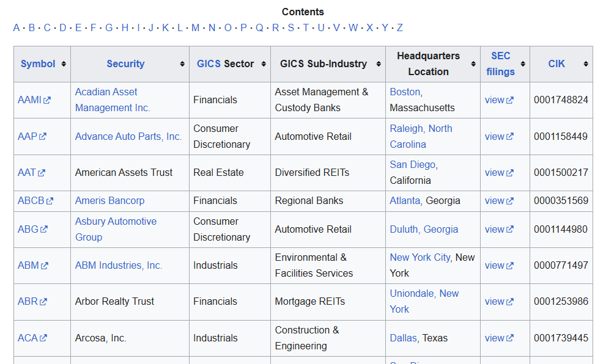Click GICS Sector sort arrows icon
Image resolution: width=606 pixels, height=364 pixels.
click(264, 64)
